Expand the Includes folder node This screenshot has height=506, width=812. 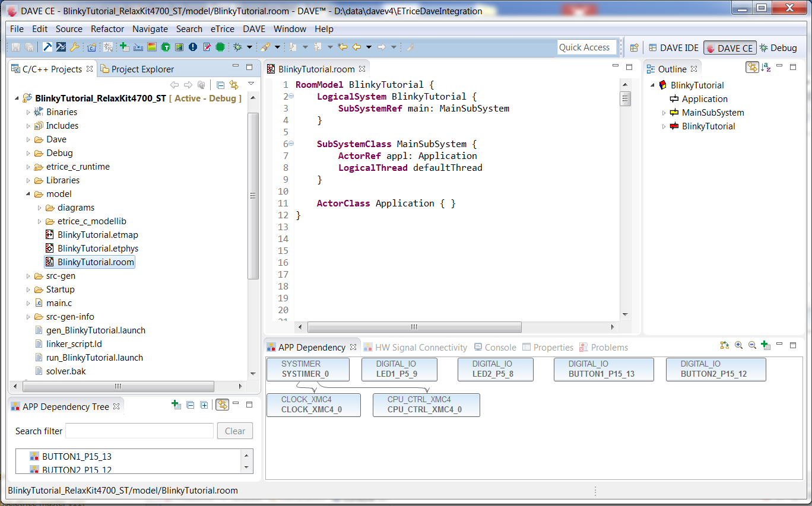tap(28, 125)
